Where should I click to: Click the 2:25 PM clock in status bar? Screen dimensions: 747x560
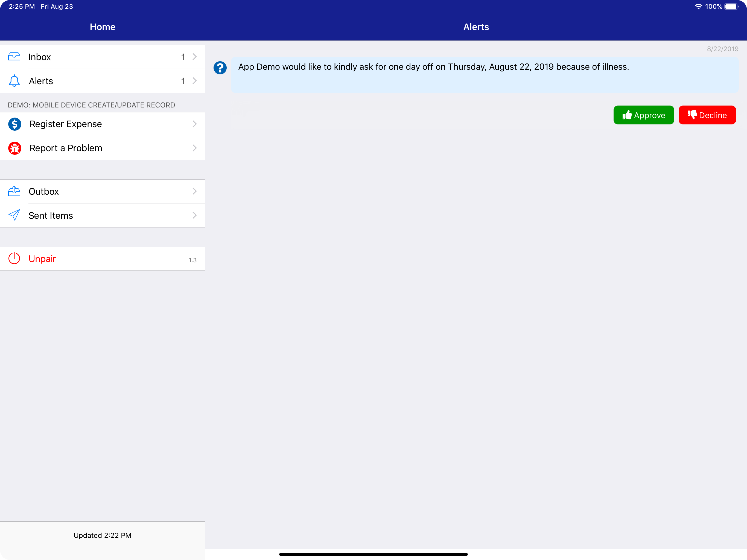coord(22,6)
